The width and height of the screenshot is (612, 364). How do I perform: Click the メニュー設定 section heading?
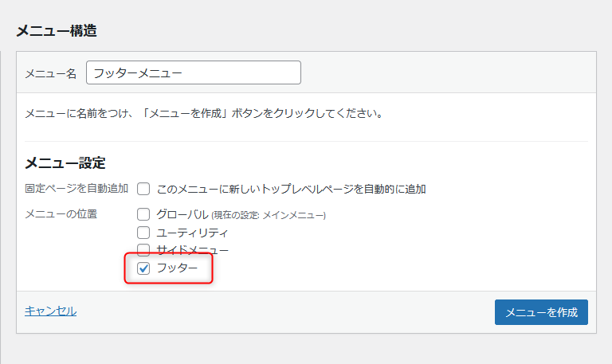(65, 162)
